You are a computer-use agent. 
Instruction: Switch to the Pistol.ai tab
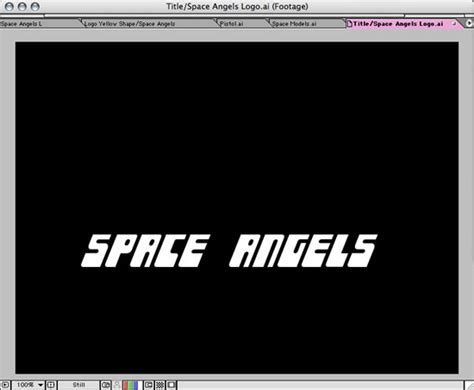(242, 24)
